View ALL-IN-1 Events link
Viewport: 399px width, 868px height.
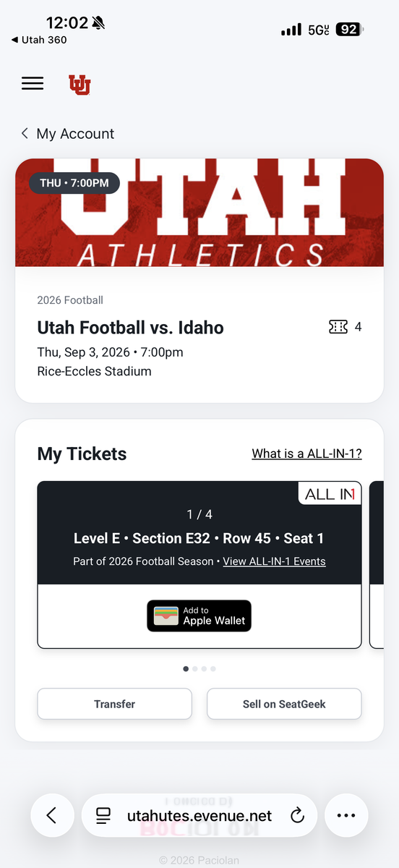click(274, 561)
